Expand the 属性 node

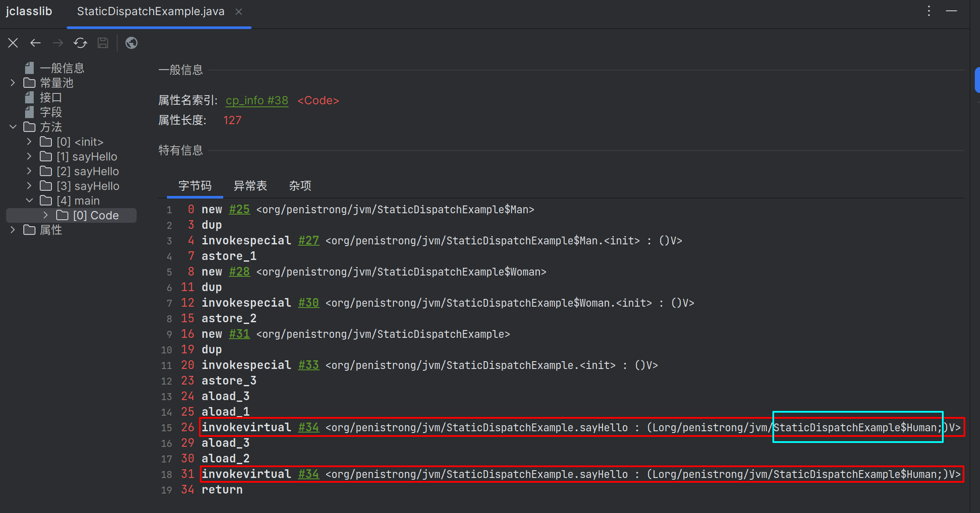click(13, 230)
